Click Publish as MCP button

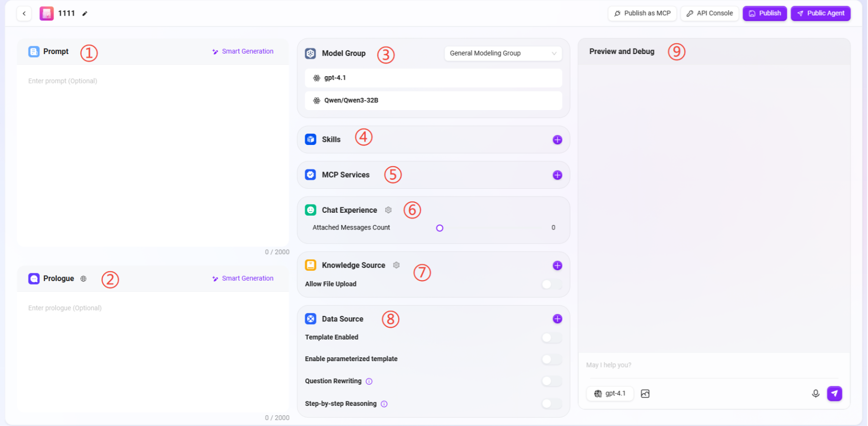click(642, 14)
